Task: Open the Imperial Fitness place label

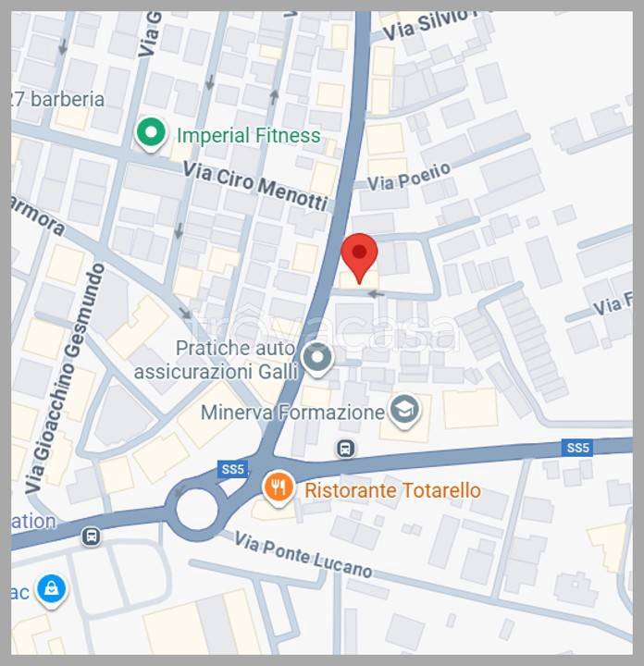Action: (x=249, y=136)
